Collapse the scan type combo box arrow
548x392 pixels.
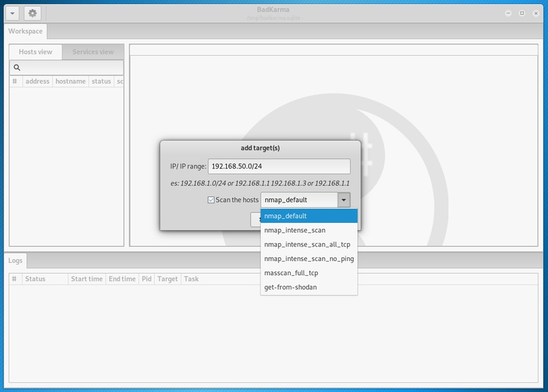(344, 200)
